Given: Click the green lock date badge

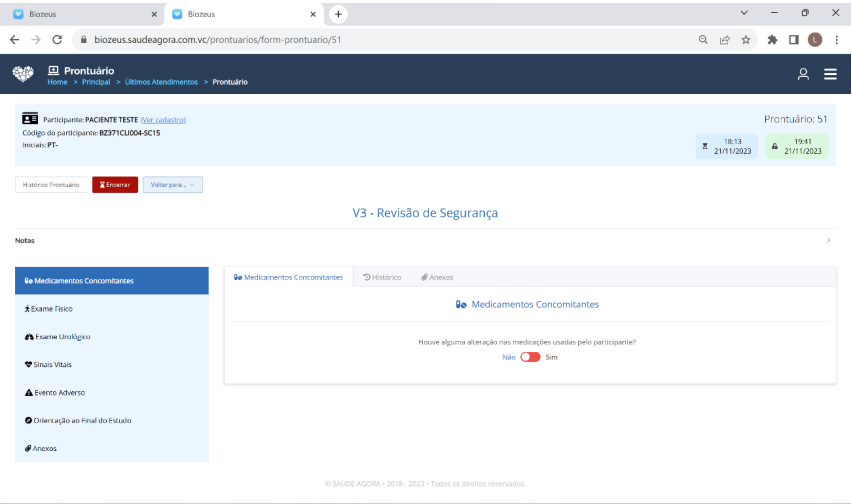Looking at the screenshot, I should click(x=797, y=146).
